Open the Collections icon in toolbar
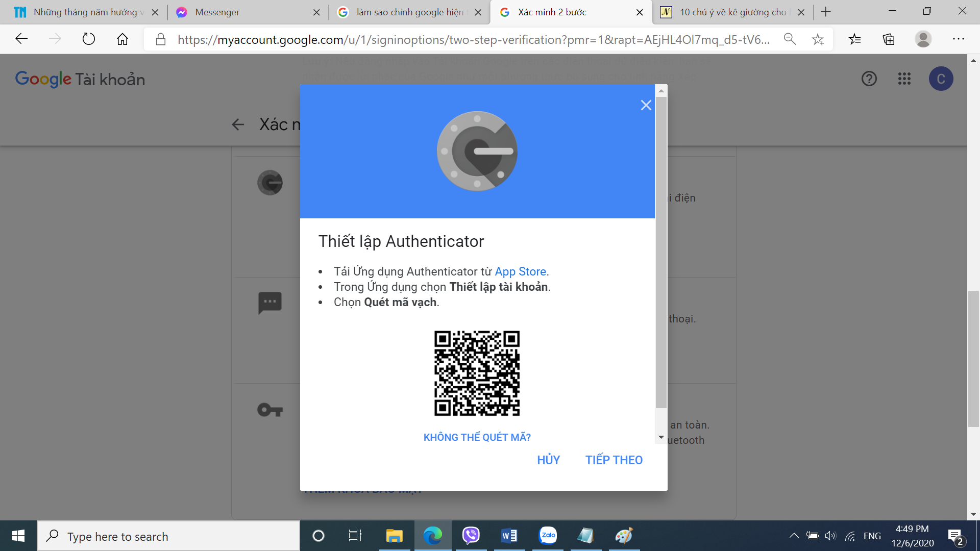The width and height of the screenshot is (980, 551). (x=889, y=39)
